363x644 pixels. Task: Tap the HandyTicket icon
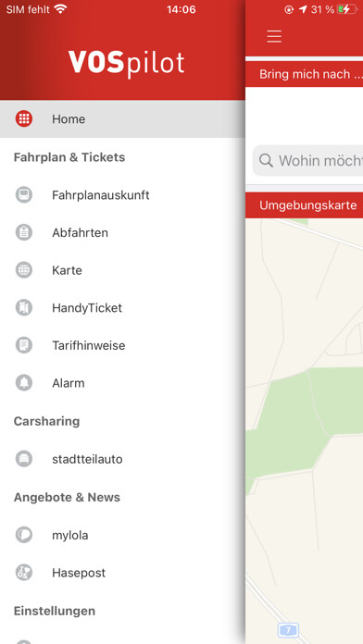[24, 307]
